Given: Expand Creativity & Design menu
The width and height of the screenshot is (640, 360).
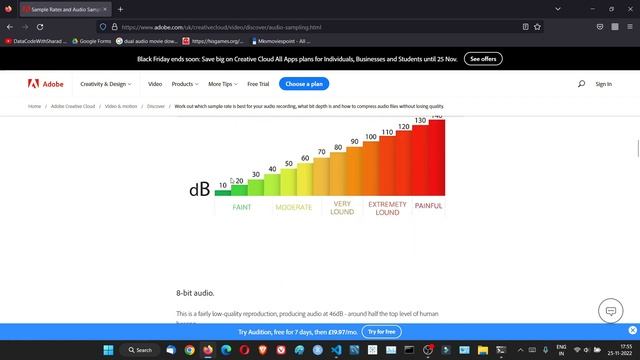Looking at the screenshot, I should [106, 84].
